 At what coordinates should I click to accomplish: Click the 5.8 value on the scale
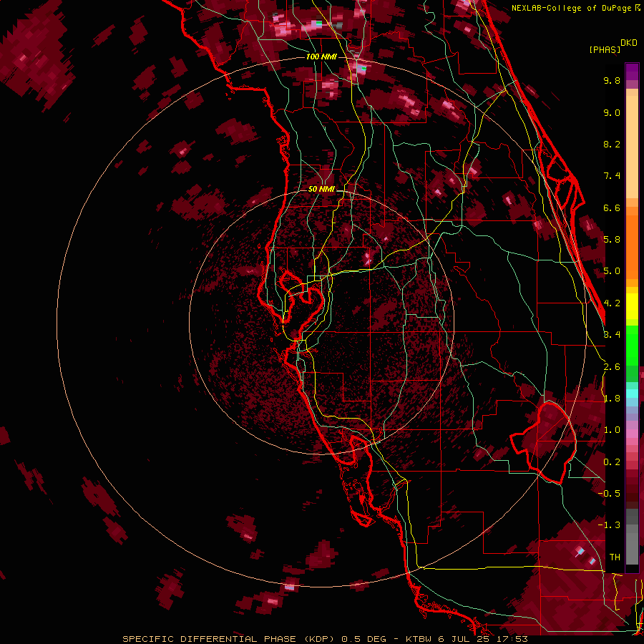(612, 240)
